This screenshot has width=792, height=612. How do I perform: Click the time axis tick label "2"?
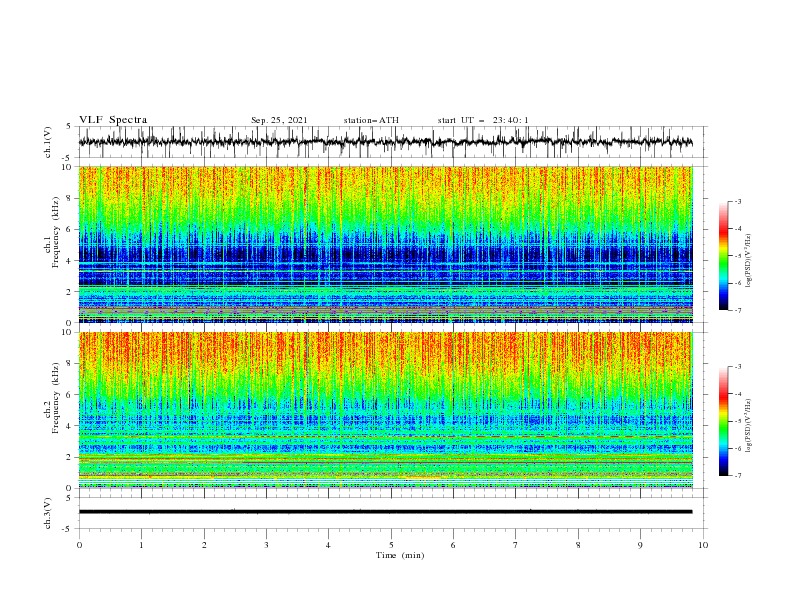204,545
